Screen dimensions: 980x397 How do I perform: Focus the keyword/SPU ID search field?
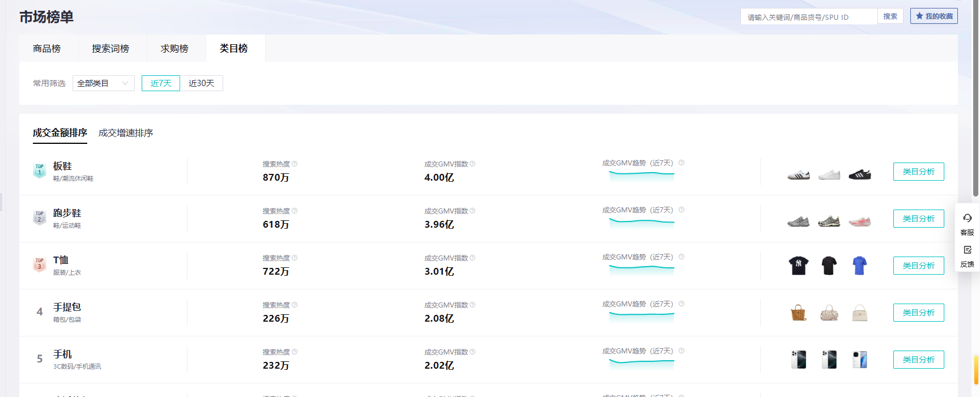pos(808,17)
